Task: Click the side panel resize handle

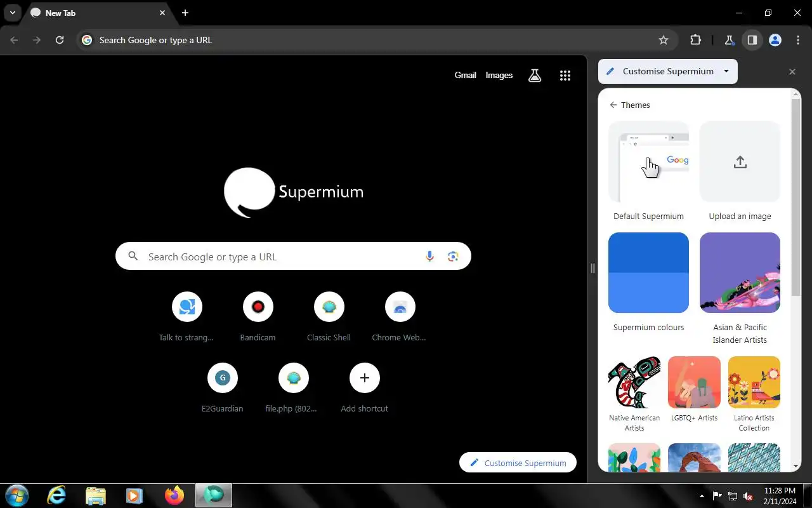Action: coord(593,268)
